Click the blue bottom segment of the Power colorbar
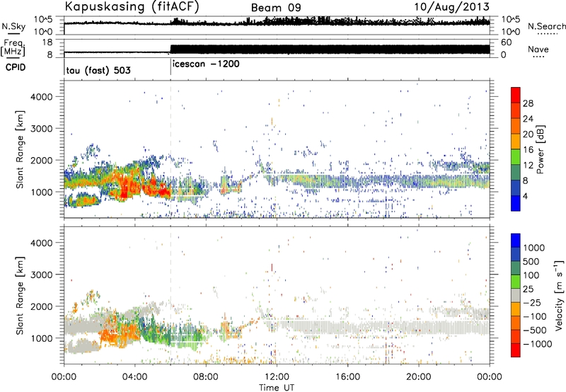This screenshot has height=392, width=566. [x=516, y=203]
